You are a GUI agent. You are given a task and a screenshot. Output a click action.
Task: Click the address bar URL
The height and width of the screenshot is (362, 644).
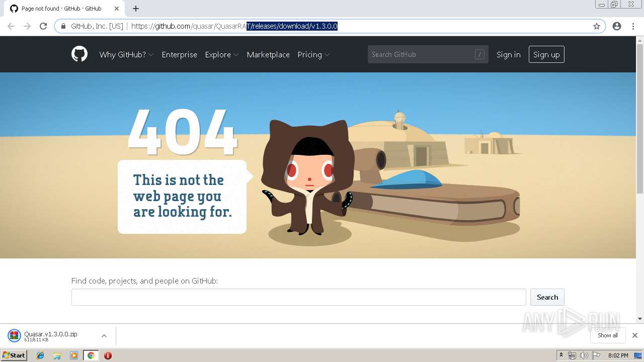[x=234, y=26]
